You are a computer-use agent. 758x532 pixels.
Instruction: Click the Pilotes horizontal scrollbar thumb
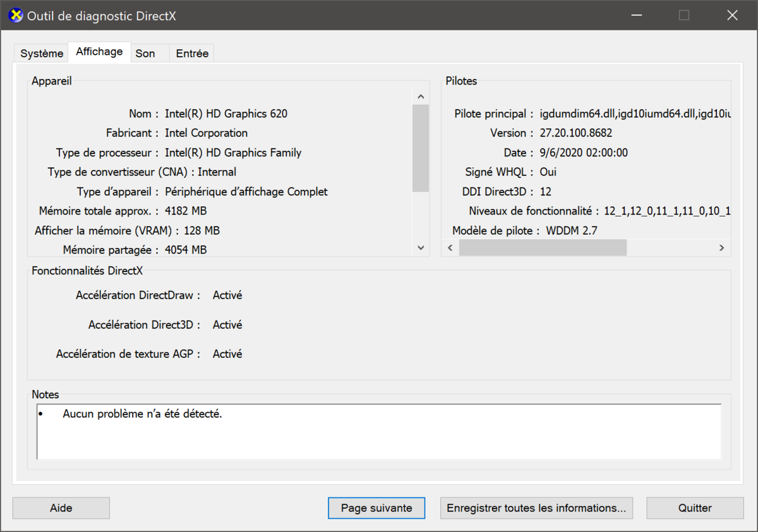pyautogui.click(x=543, y=248)
